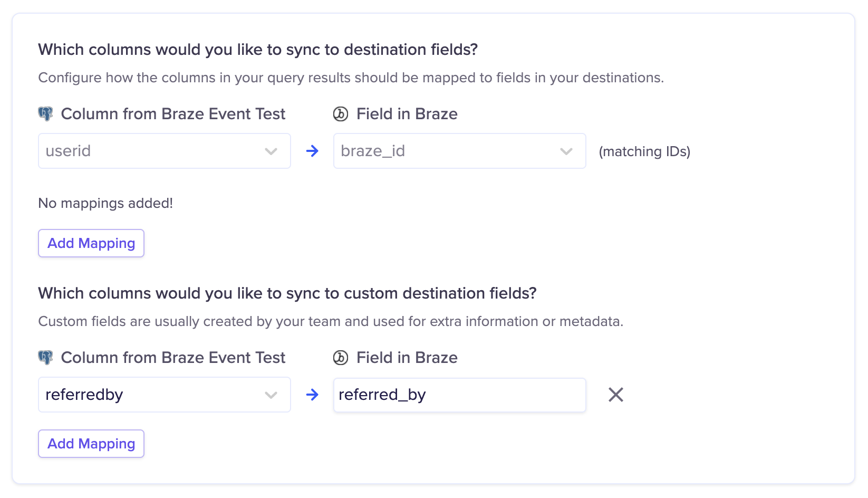Click the 'sync to destination fields?' heading
This screenshot has height=498, width=868.
coord(258,50)
